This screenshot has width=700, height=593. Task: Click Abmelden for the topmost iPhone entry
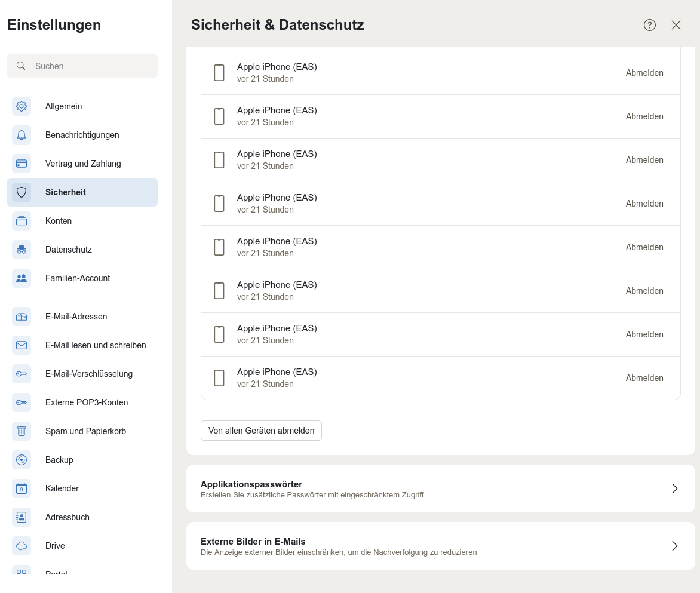pos(644,73)
